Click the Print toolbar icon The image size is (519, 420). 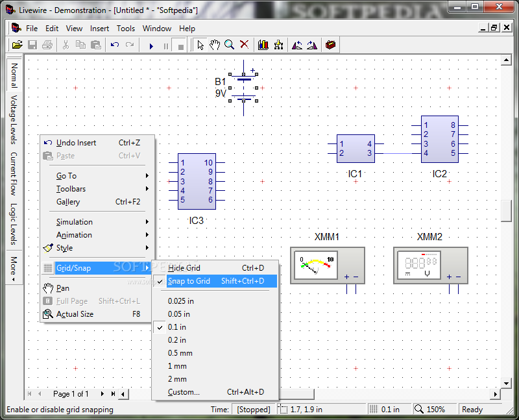click(47, 45)
